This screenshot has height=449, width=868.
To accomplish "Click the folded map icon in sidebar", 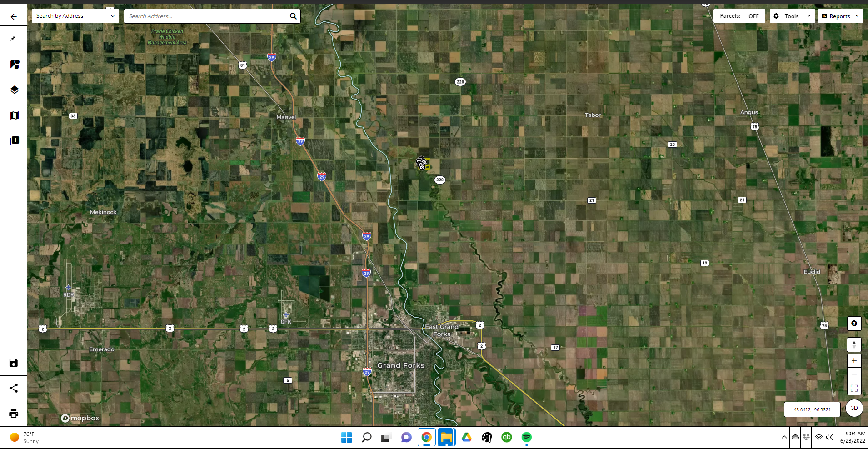I will (15, 115).
